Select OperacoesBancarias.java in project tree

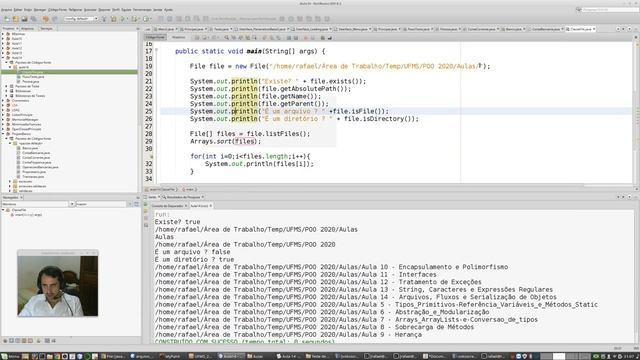point(40,167)
